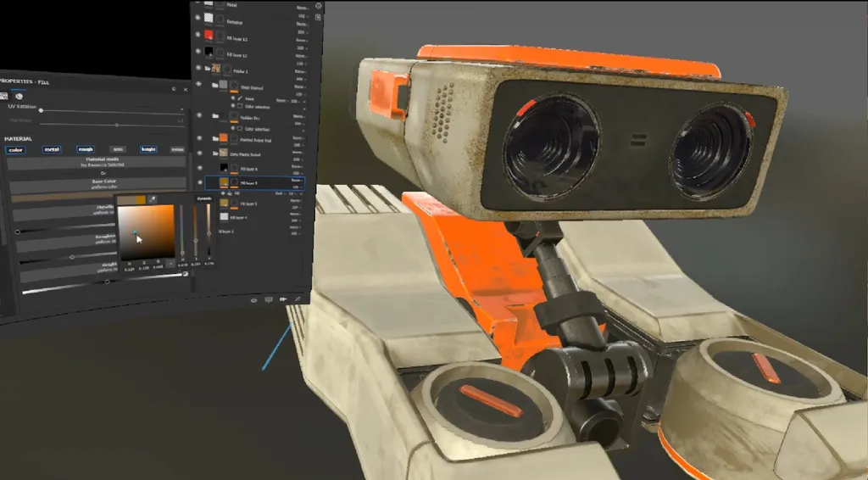Screen dimensions: 868x480
Task: Click the pin icon at layers panel bottom
Action: (x=298, y=299)
